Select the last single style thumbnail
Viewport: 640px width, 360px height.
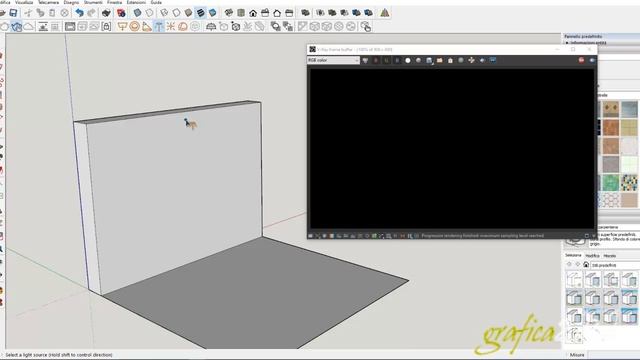[574, 335]
